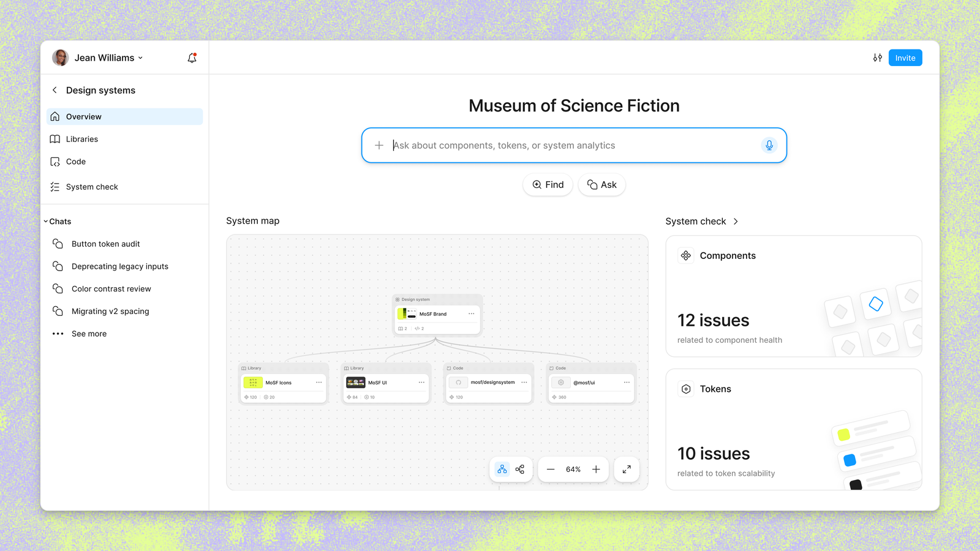980x551 pixels.
Task: Switch system map to hierarchy tree view
Action: coord(502,470)
